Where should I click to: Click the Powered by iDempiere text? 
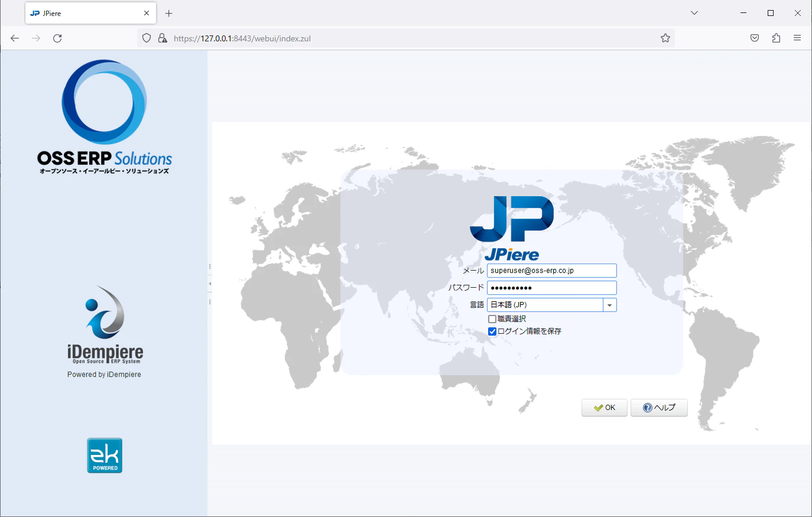[x=104, y=375]
